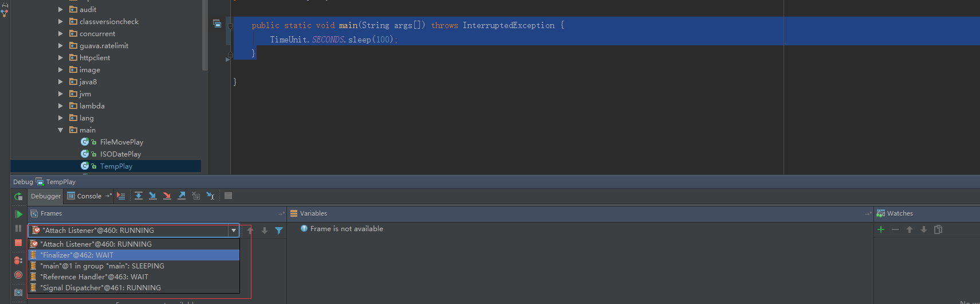Add a new watch with plus icon
Viewport: 980px width, 304px height.
pyautogui.click(x=881, y=229)
